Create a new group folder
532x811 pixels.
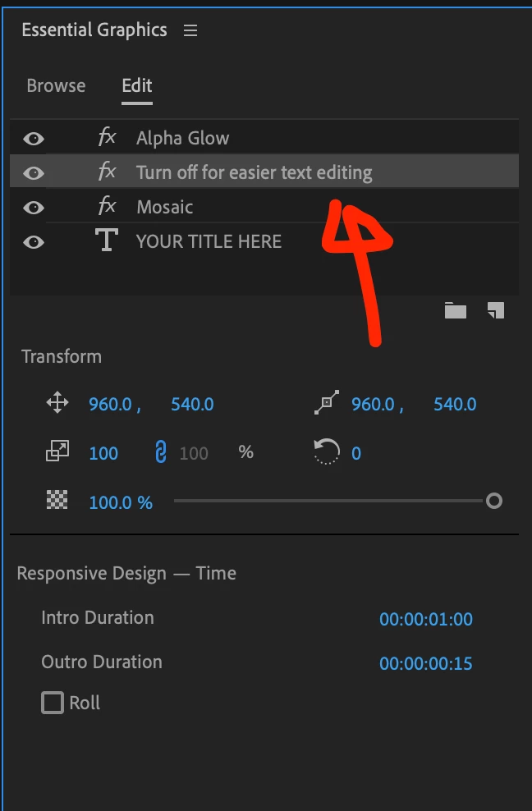tap(456, 310)
